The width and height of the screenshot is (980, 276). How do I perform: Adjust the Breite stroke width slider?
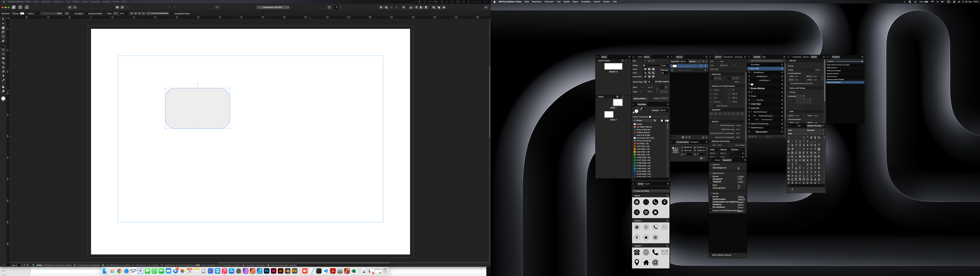pyautogui.click(x=652, y=65)
